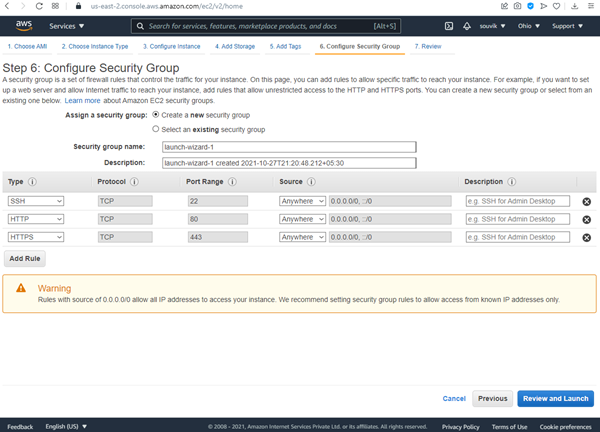Click info icon next to Protocol
This screenshot has width=600, height=432.
pyautogui.click(x=134, y=182)
